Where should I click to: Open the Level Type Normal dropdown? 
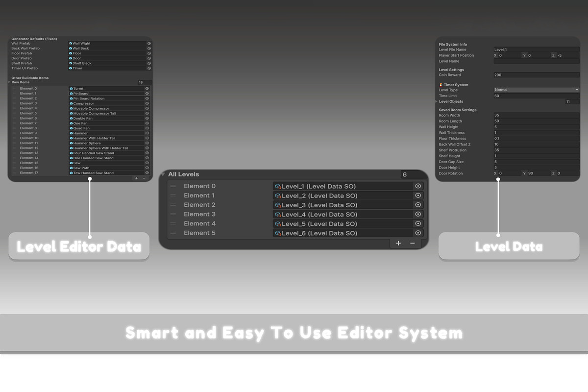537,90
